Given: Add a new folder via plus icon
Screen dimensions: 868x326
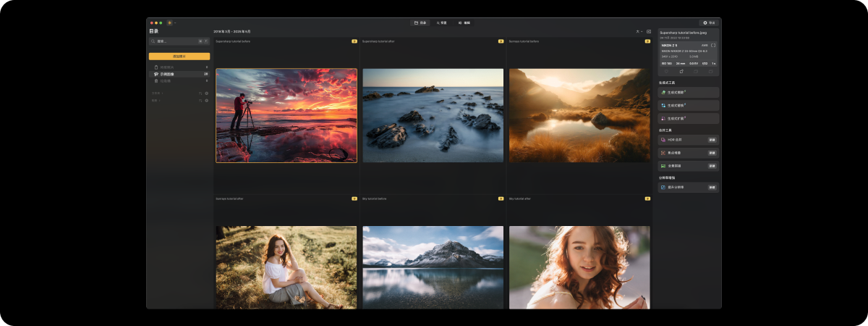Looking at the screenshot, I should (x=206, y=93).
